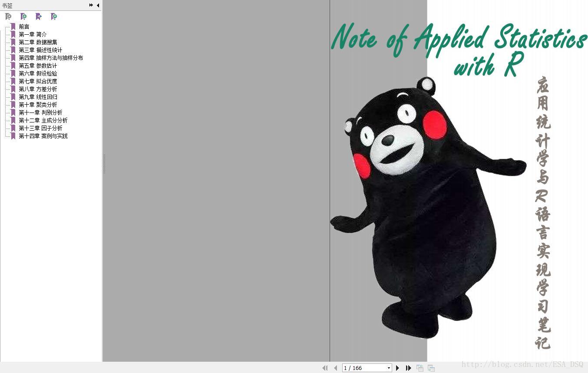Go to next page arrow
The image size is (588, 373).
pyautogui.click(x=397, y=368)
